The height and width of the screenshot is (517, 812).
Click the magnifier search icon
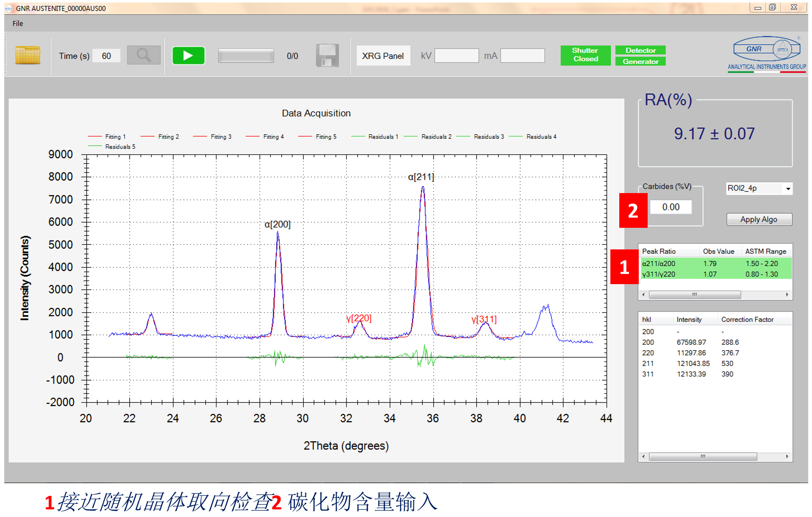pyautogui.click(x=144, y=55)
